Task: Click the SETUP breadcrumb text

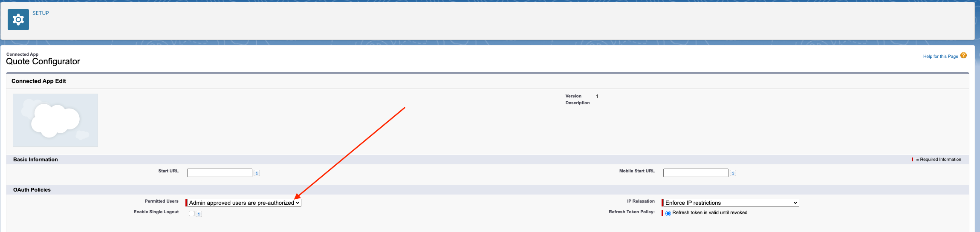Action: point(40,13)
